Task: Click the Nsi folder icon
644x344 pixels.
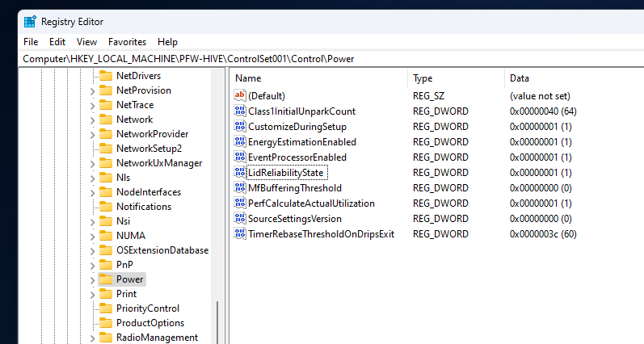Action: click(106, 220)
